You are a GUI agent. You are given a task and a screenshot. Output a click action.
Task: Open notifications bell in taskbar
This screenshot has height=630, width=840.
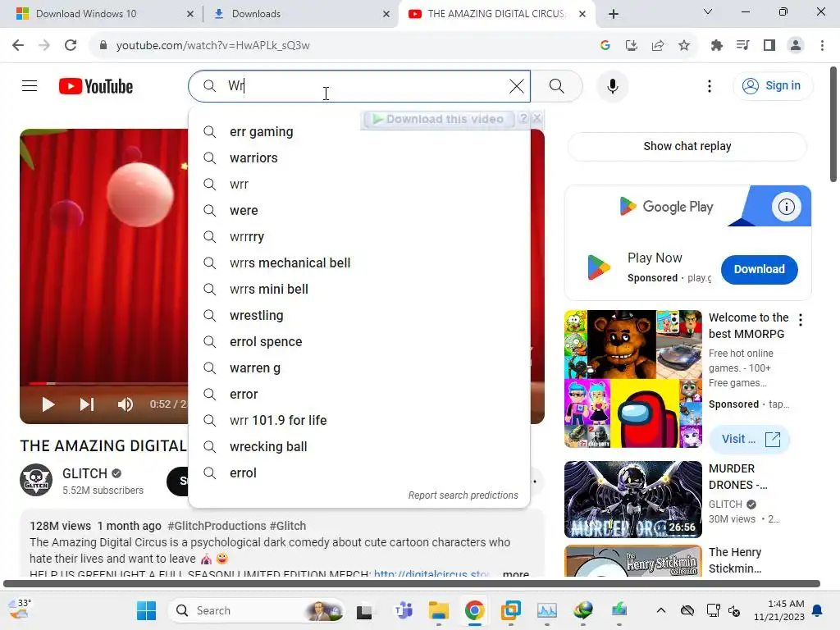pyautogui.click(x=818, y=610)
